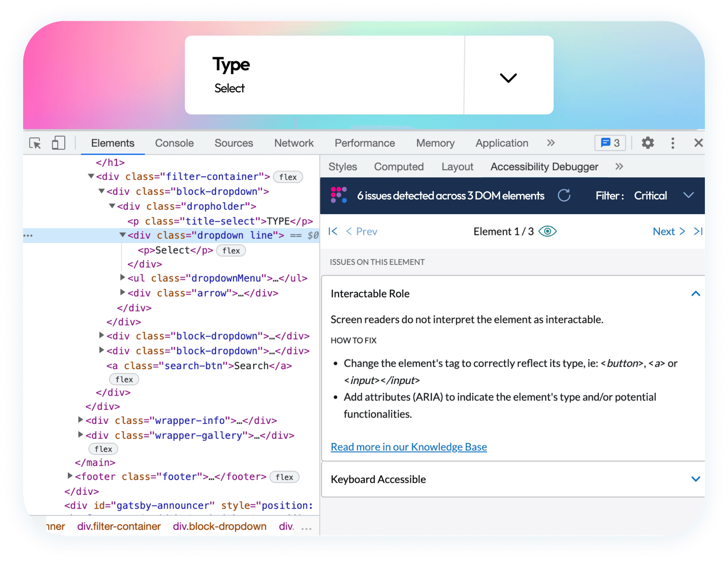Jump to last element icon
The image size is (728, 561).
click(698, 231)
